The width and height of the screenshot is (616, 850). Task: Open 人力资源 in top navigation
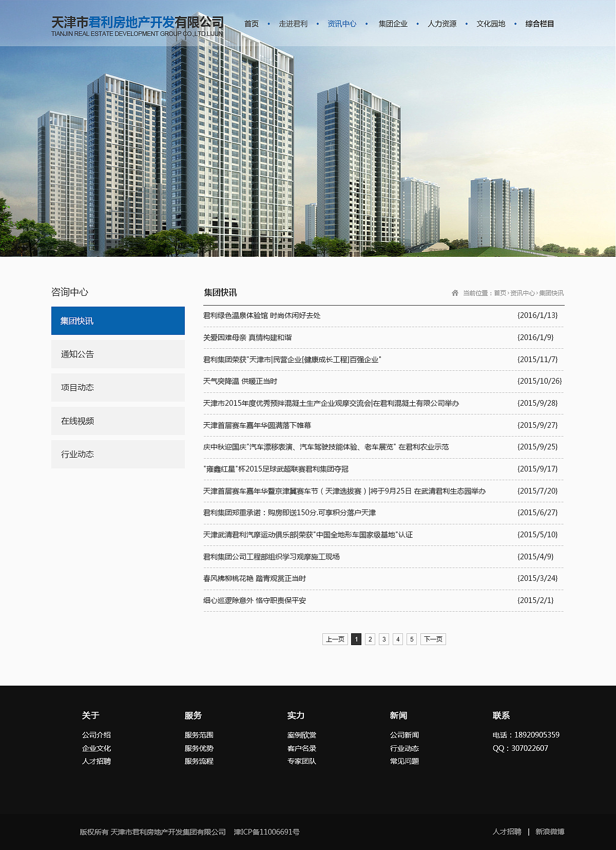pyautogui.click(x=442, y=24)
